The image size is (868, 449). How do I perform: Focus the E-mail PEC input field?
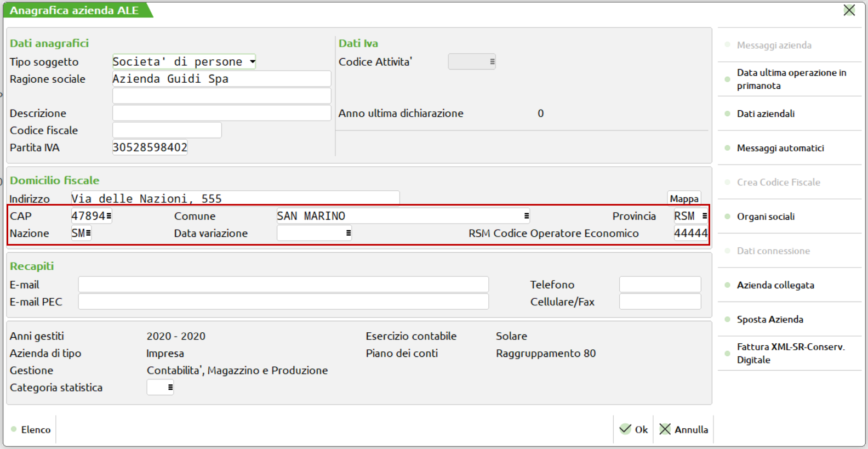pyautogui.click(x=283, y=302)
